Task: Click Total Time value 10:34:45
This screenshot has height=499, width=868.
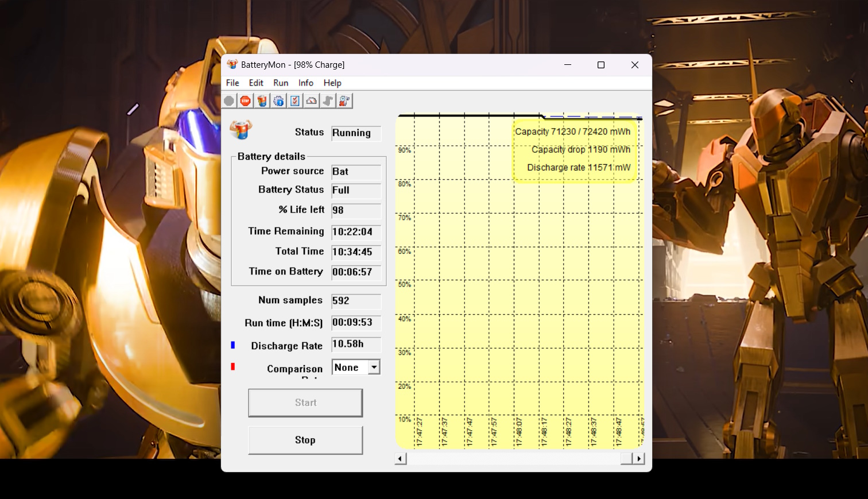Action: 356,252
